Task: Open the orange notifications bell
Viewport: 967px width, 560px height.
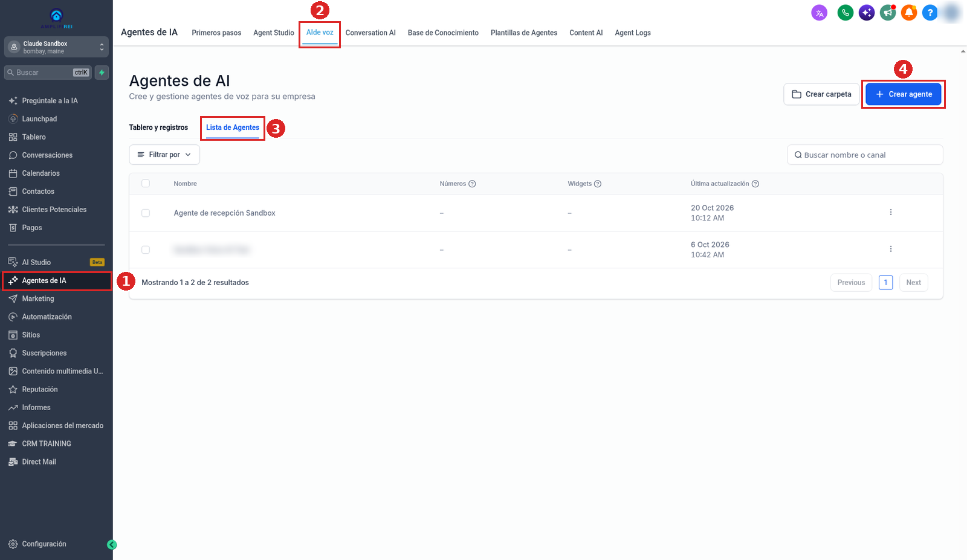Action: click(909, 13)
